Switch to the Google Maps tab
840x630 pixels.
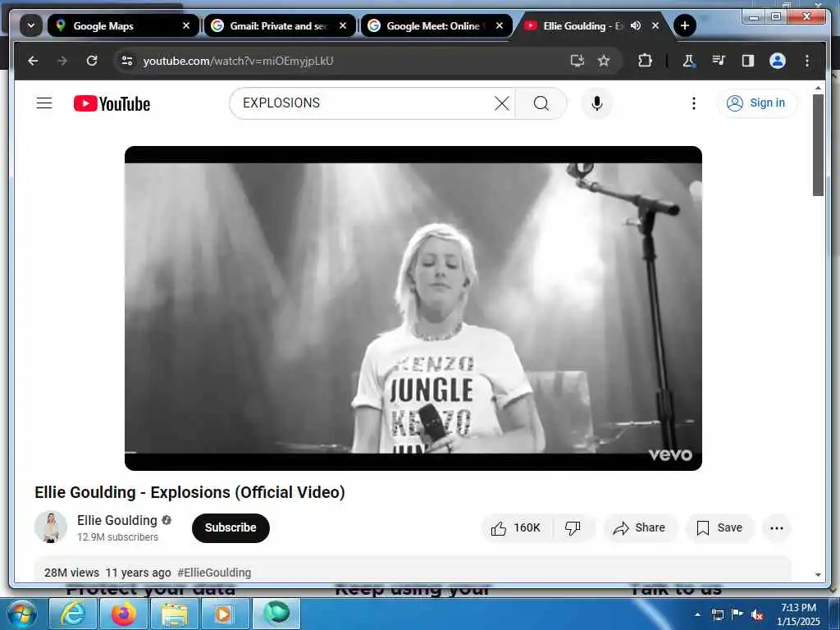point(123,25)
